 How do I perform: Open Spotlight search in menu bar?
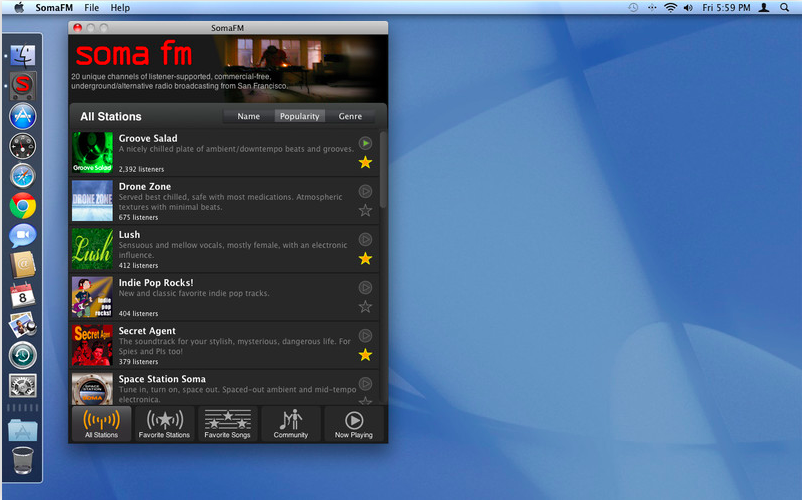(x=784, y=8)
